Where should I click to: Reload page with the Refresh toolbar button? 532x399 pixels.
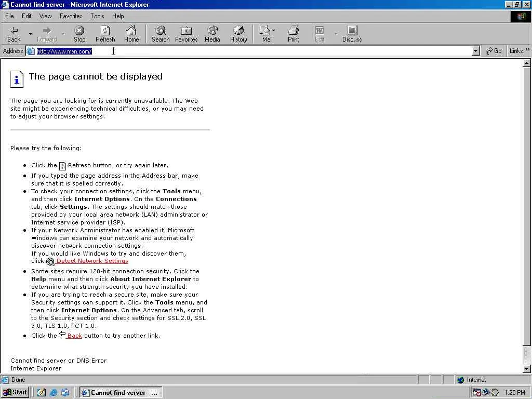click(x=105, y=34)
